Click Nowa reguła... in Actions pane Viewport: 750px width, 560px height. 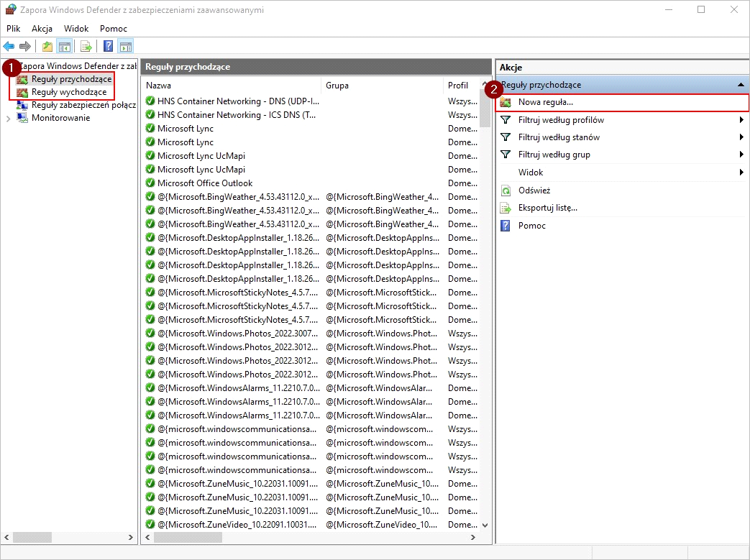[622, 102]
